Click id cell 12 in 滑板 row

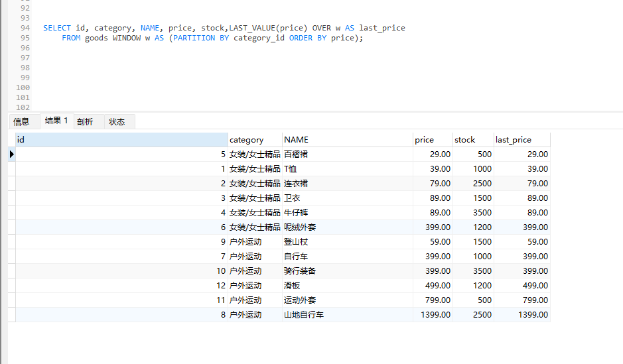coord(121,285)
